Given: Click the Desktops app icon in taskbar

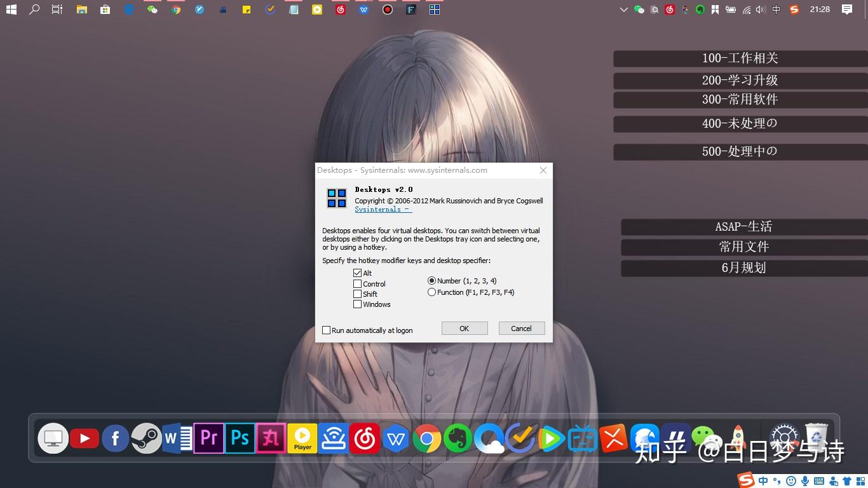Looking at the screenshot, I should click(435, 10).
